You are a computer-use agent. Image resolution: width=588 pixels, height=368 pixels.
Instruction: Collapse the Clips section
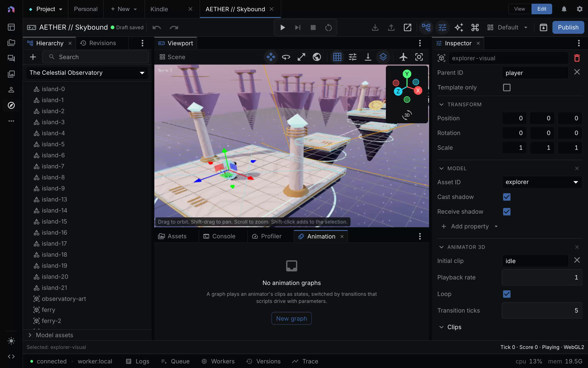[x=441, y=327]
